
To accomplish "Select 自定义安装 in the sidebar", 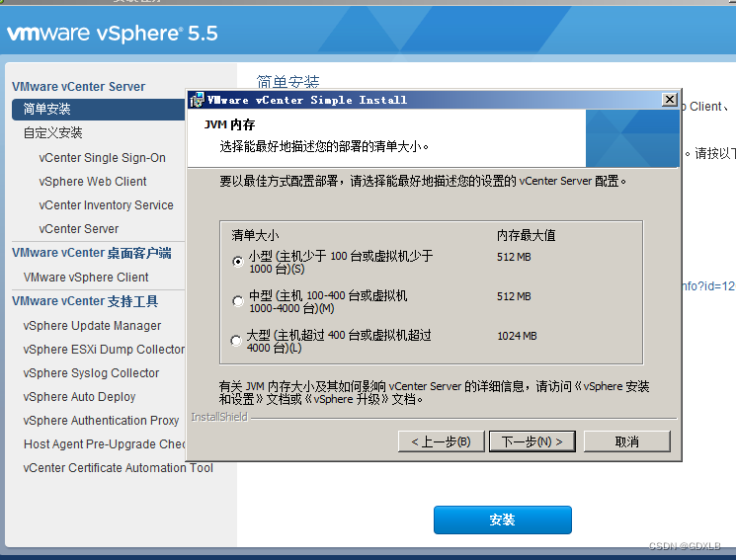I will [52, 133].
